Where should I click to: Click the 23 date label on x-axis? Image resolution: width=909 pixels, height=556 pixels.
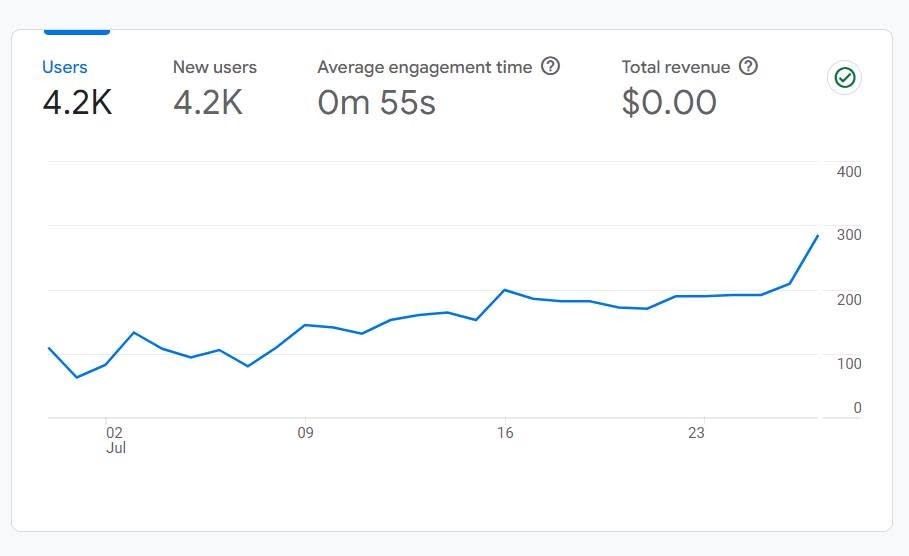click(x=696, y=433)
